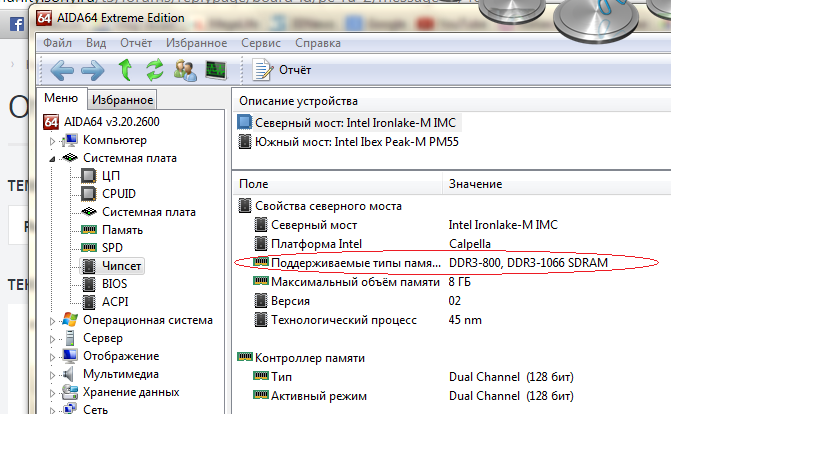Click the Forward arrow toolbar icon
The width and height of the screenshot is (819, 460).
coord(93,69)
